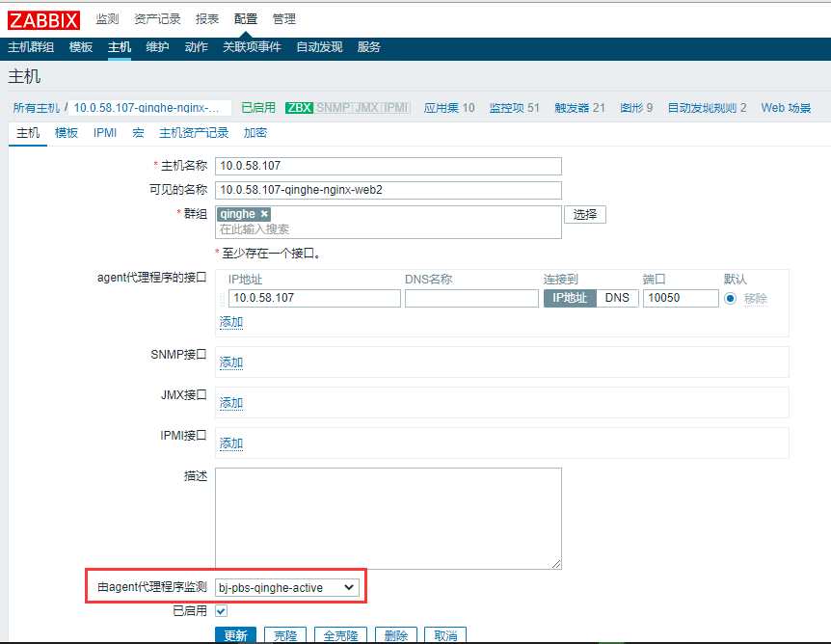
Task: Go to 主机 in the blue submenu bar
Action: pyautogui.click(x=120, y=47)
